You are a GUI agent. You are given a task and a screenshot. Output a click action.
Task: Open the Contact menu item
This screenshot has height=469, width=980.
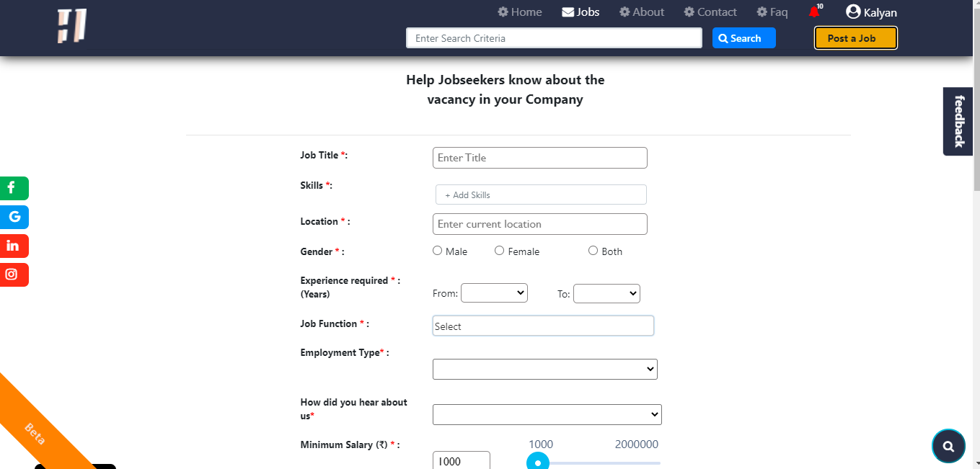(x=710, y=12)
